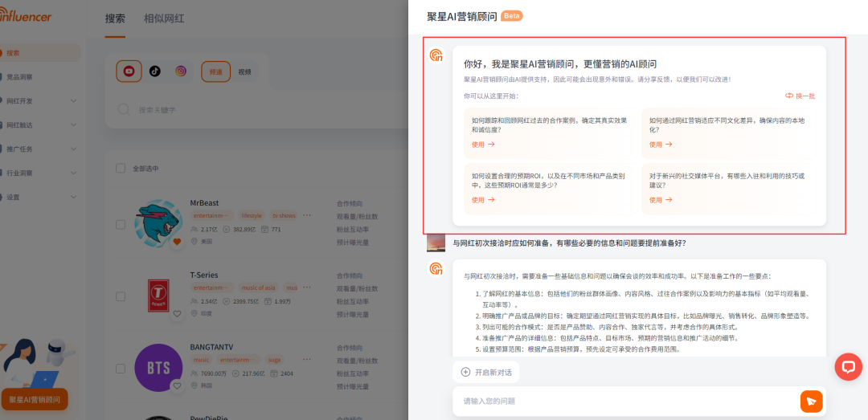
Task: Click the 美国 location label
Action: (x=207, y=242)
